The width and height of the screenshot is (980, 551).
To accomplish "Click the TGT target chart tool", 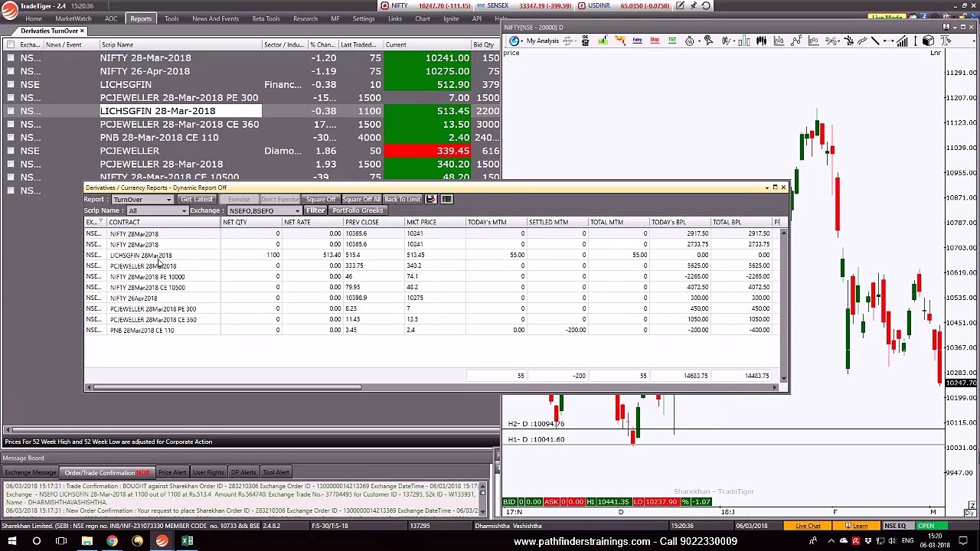I will 672,41.
